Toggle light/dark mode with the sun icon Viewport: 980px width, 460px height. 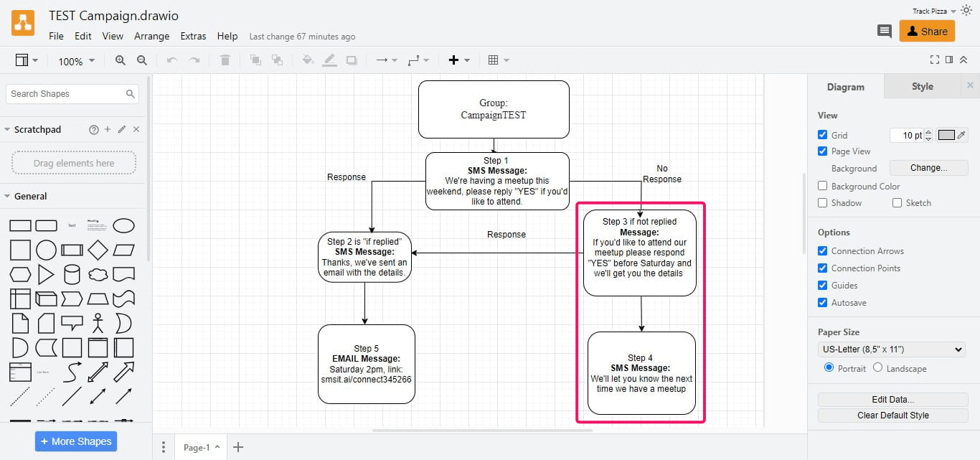[966, 10]
